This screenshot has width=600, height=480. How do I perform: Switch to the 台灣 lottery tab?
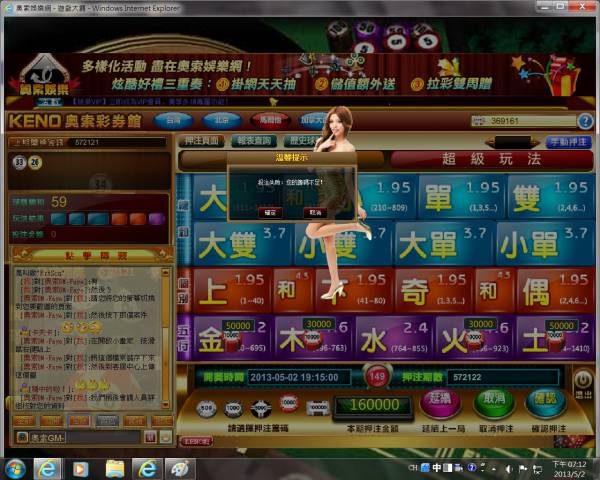(173, 121)
